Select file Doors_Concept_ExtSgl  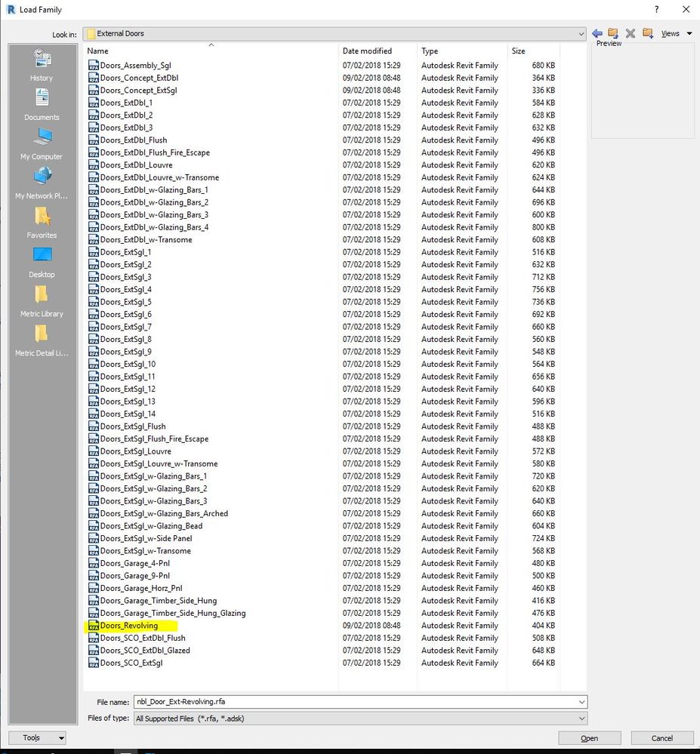pos(138,91)
